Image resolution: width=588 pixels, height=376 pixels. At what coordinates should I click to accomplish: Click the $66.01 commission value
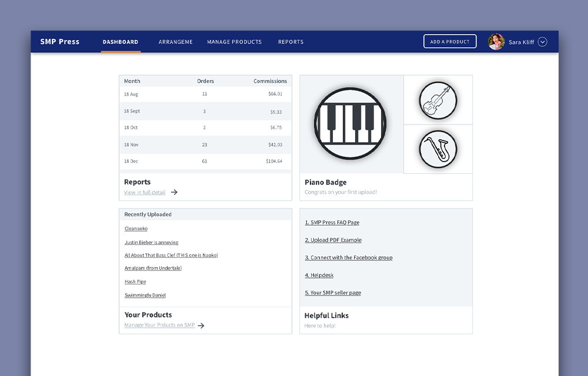(275, 94)
